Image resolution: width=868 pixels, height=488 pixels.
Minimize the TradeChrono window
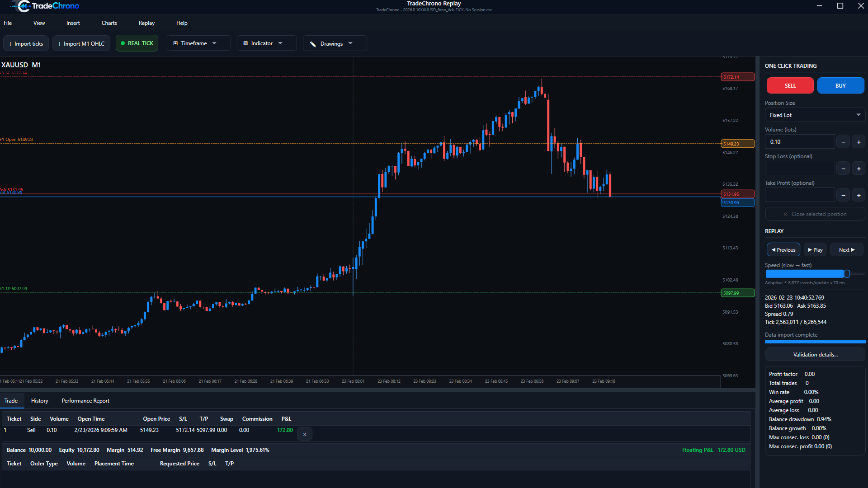pos(820,6)
